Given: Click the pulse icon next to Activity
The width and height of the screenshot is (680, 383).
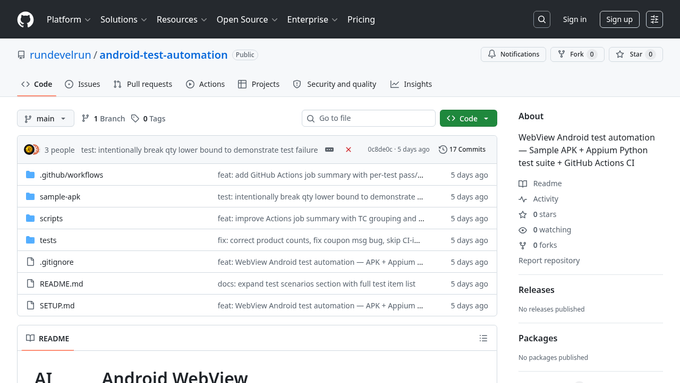Looking at the screenshot, I should pyautogui.click(x=523, y=199).
